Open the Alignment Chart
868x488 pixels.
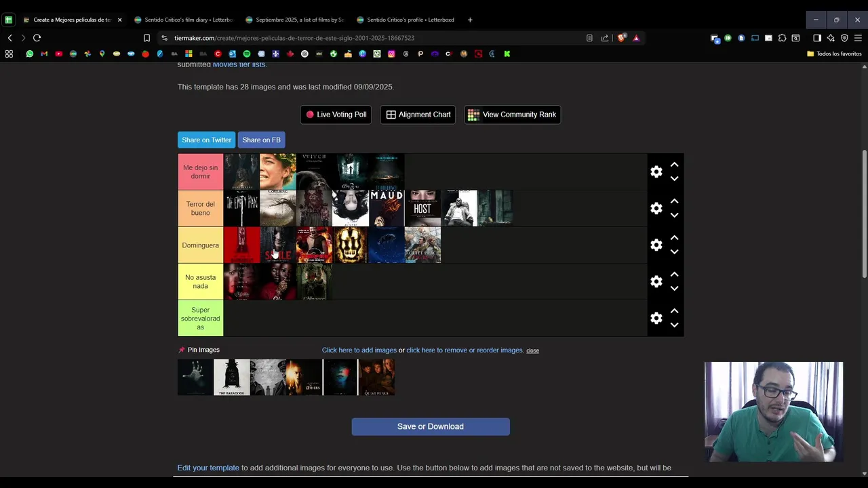(x=418, y=115)
